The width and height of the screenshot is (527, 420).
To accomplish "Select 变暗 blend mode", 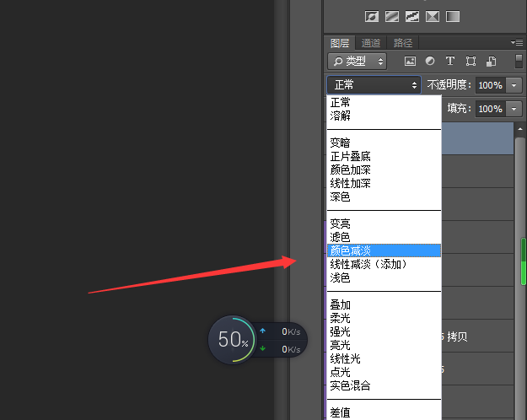I will (x=384, y=143).
